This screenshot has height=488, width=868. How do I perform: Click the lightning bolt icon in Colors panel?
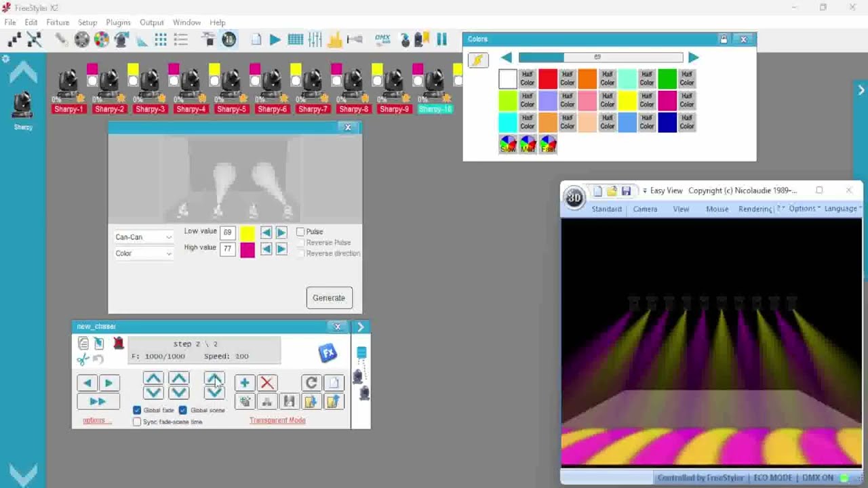point(477,60)
